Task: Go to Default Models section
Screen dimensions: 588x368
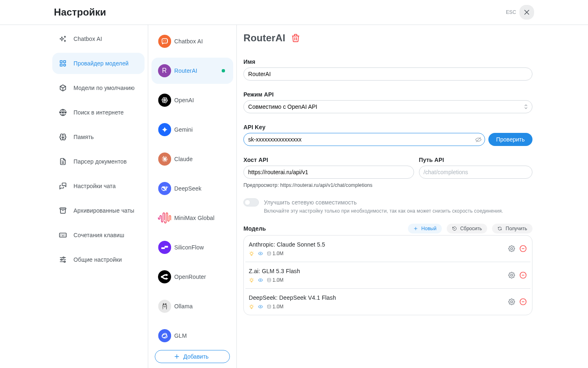Action: 98,88
